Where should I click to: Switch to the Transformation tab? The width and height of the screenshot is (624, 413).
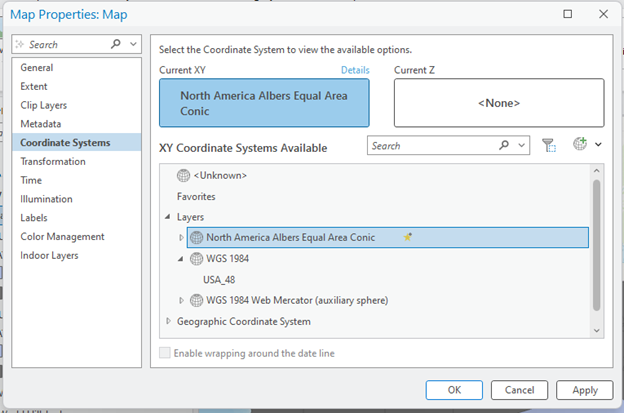click(x=53, y=162)
